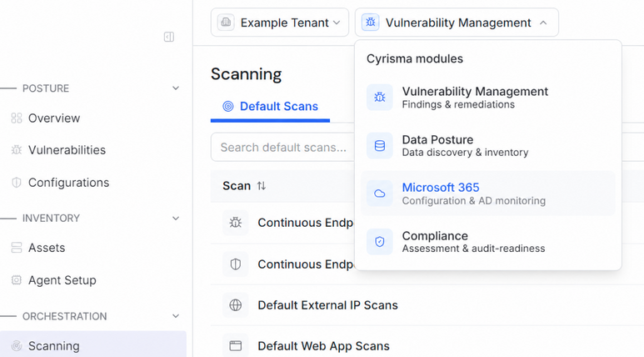The height and width of the screenshot is (357, 644).
Task: Click the Configurations shield icon in the sidebar
Action: tap(17, 183)
